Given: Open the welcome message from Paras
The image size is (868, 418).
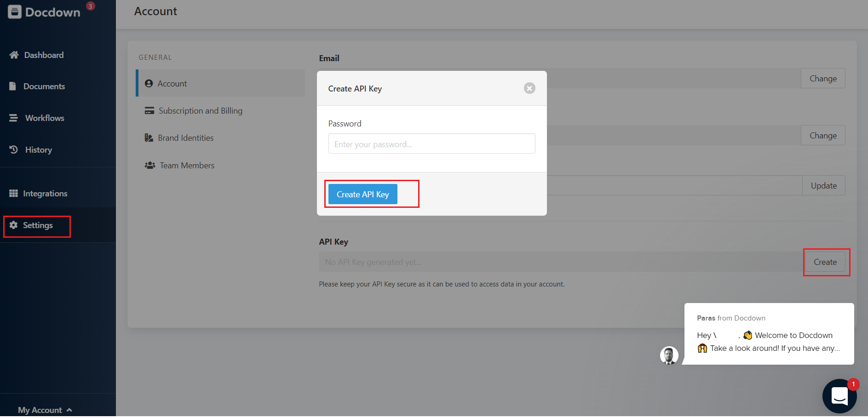Looking at the screenshot, I should [769, 334].
